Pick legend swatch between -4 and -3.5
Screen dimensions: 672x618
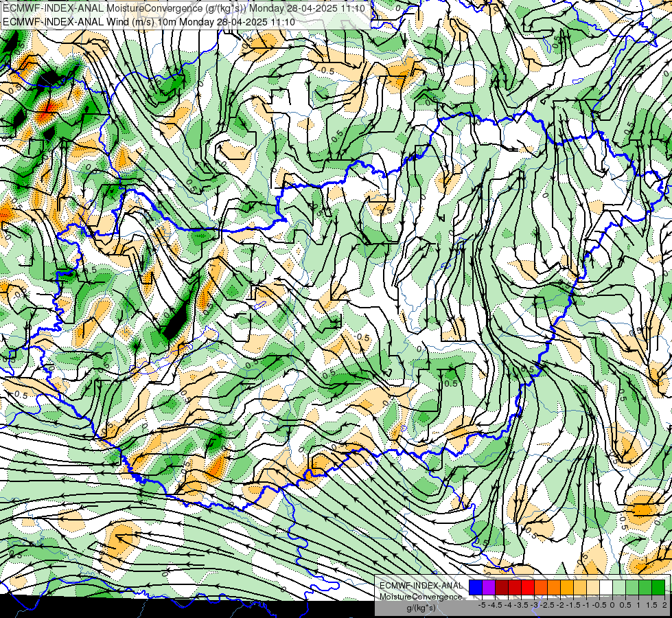(515, 588)
